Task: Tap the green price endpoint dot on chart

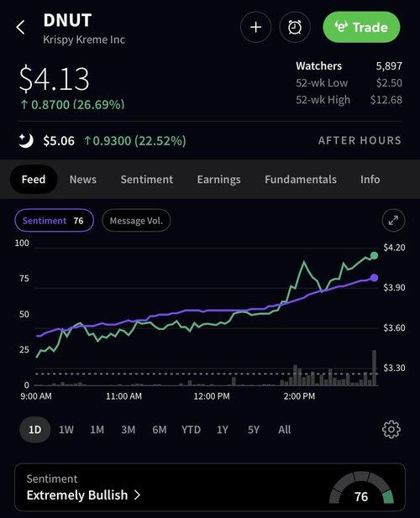Action: 374,255
